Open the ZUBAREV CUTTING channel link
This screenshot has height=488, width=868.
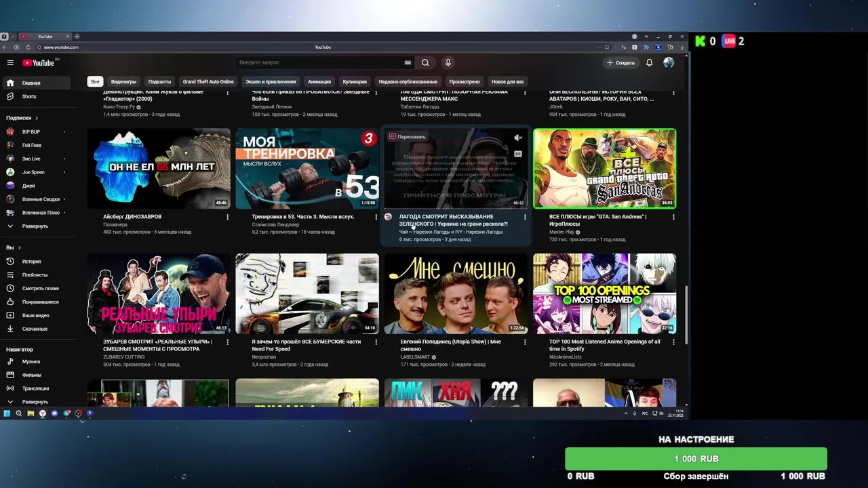[x=124, y=357]
